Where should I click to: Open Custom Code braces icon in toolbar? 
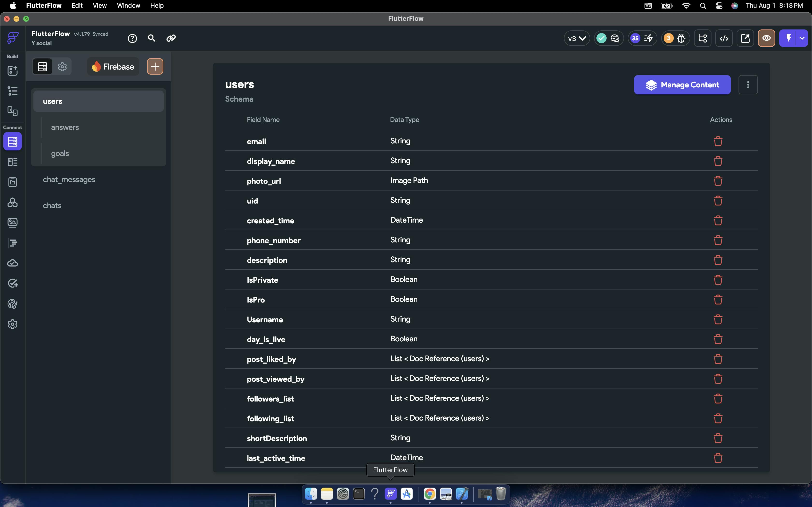[x=724, y=38]
